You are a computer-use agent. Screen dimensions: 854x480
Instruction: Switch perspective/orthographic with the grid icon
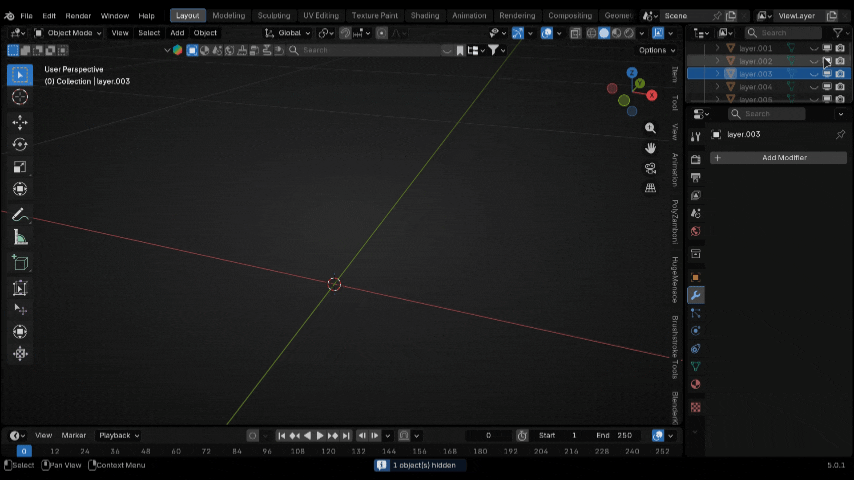(x=650, y=188)
